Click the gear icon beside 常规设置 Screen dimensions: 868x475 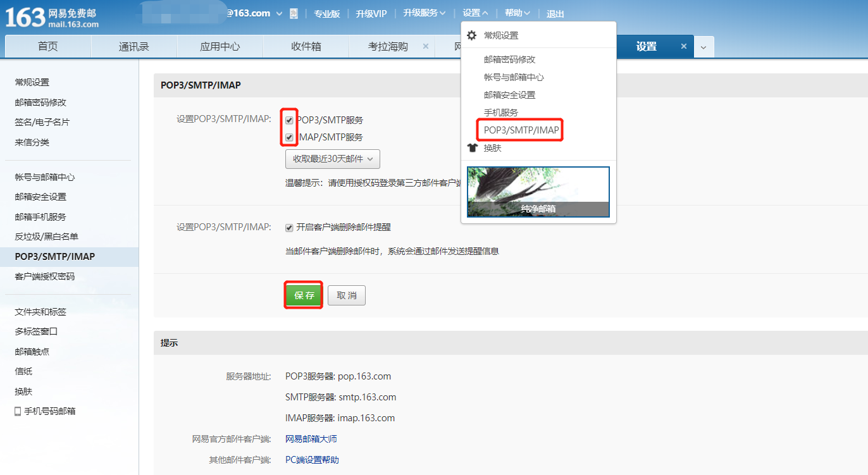click(x=471, y=35)
